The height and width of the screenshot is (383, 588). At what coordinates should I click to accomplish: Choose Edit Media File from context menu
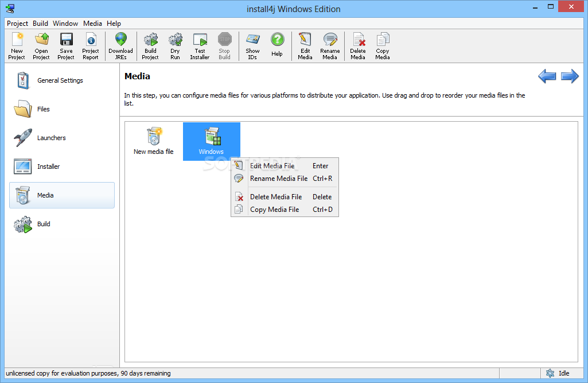pyautogui.click(x=285, y=166)
